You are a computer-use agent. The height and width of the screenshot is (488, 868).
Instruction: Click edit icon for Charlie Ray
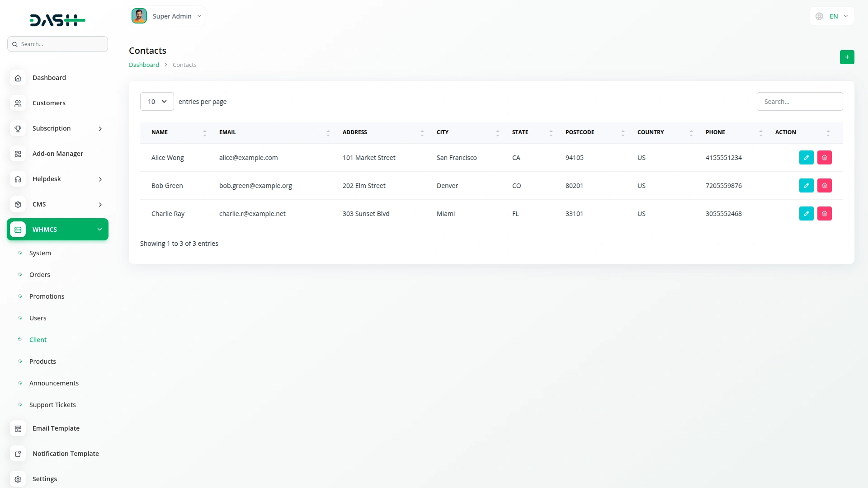(806, 214)
